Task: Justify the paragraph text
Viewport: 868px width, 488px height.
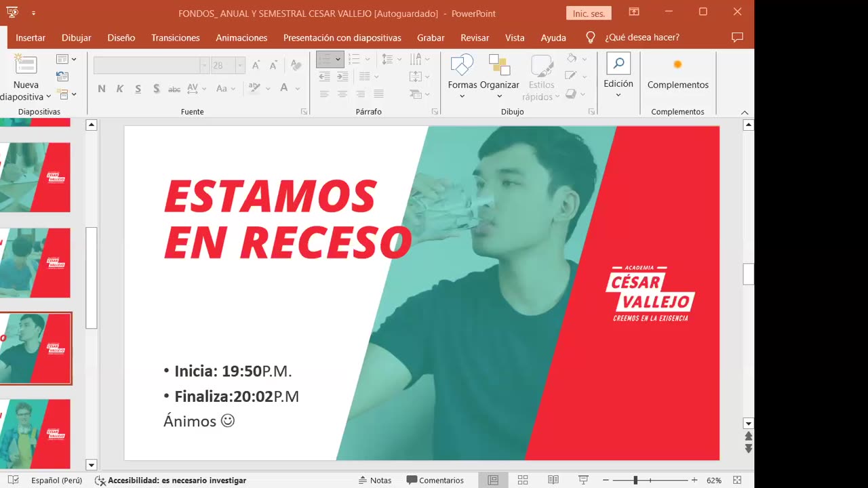Action: (x=378, y=94)
